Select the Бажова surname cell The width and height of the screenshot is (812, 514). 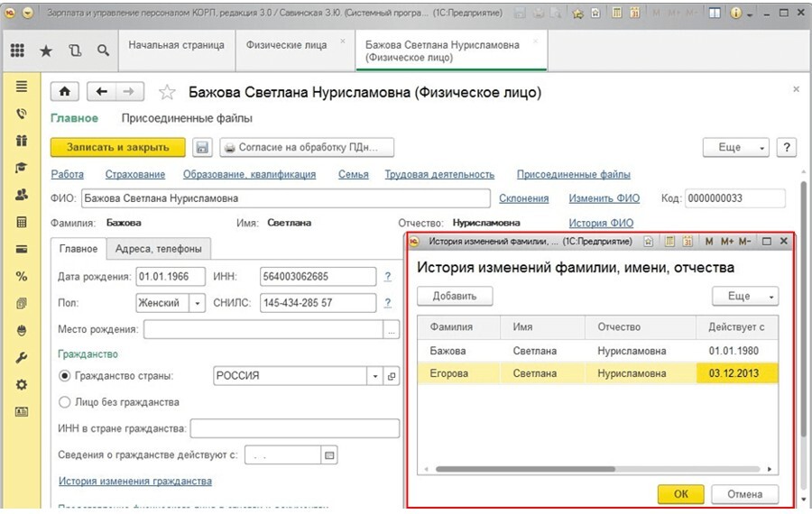click(x=459, y=351)
